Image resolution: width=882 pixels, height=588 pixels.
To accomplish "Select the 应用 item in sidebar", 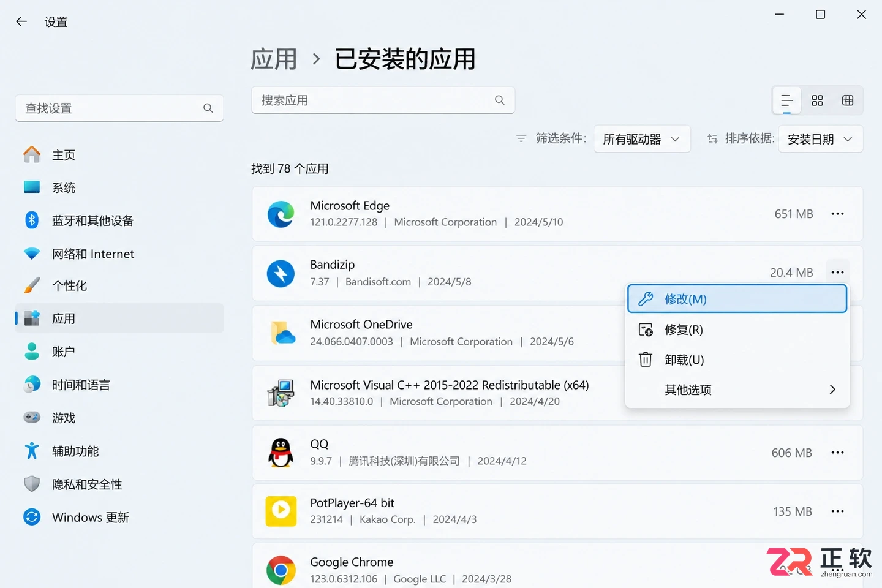I will pos(119,318).
